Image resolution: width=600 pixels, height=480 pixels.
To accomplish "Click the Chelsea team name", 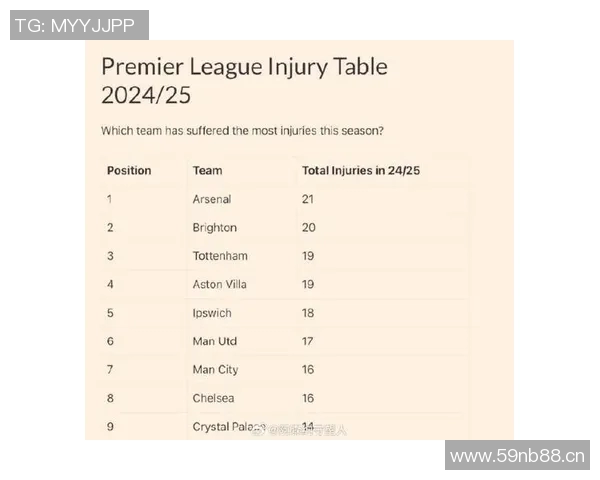I will point(213,398).
